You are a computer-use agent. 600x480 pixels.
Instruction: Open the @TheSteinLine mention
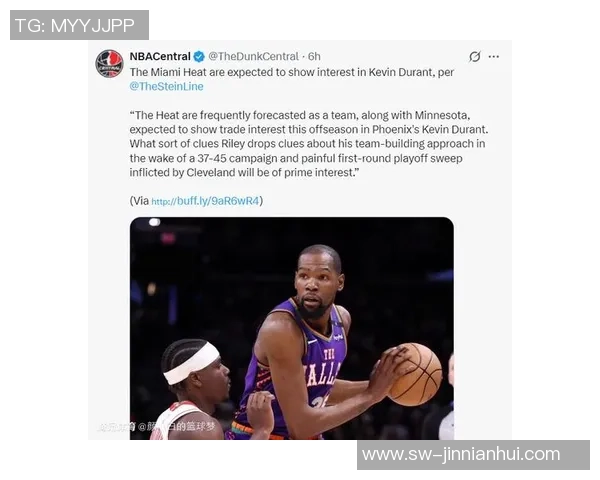pos(166,86)
